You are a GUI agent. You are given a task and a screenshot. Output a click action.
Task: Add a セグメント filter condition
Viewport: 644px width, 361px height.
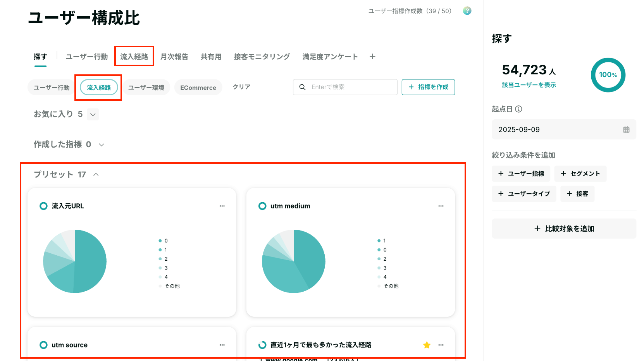[580, 174]
